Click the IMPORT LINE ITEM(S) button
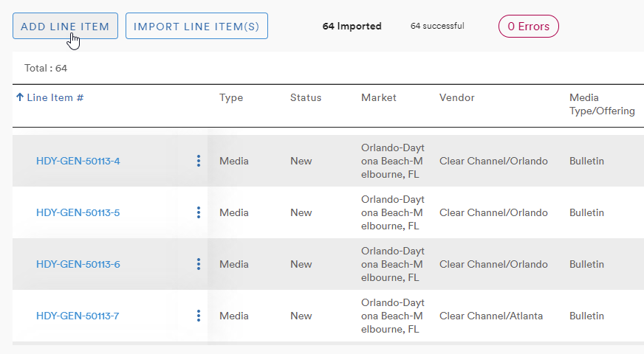Image resolution: width=644 pixels, height=354 pixels. coord(196,26)
